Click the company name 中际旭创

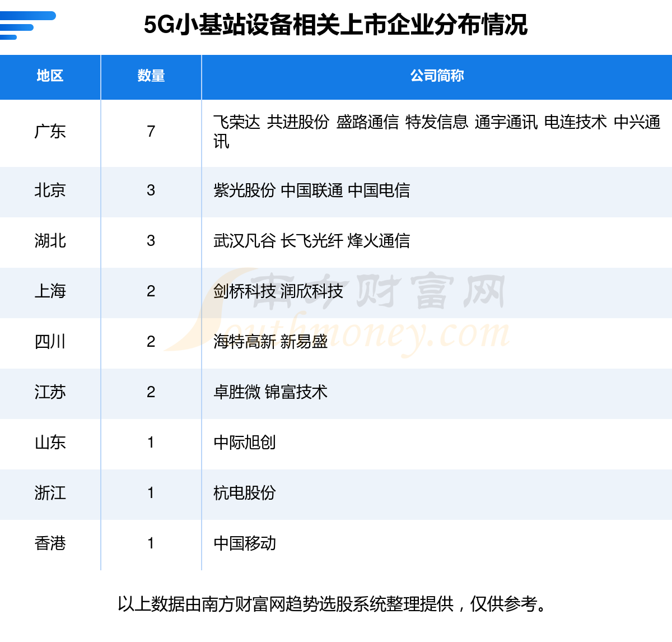pyautogui.click(x=244, y=443)
